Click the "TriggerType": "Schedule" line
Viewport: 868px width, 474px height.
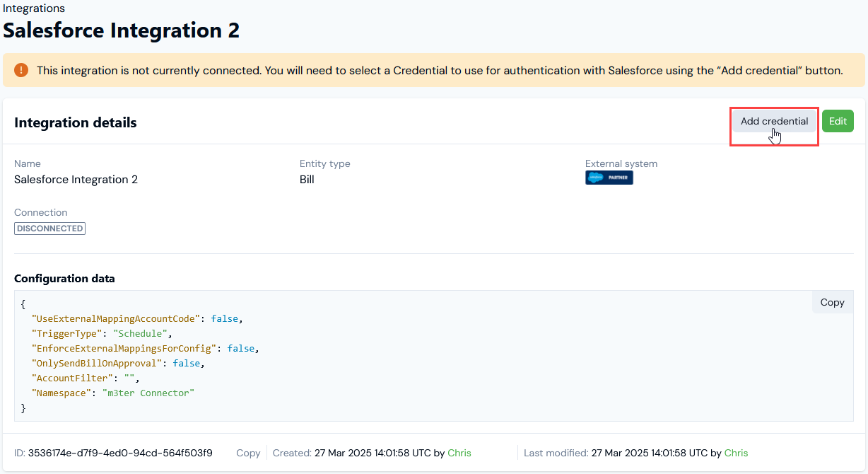[x=102, y=333]
